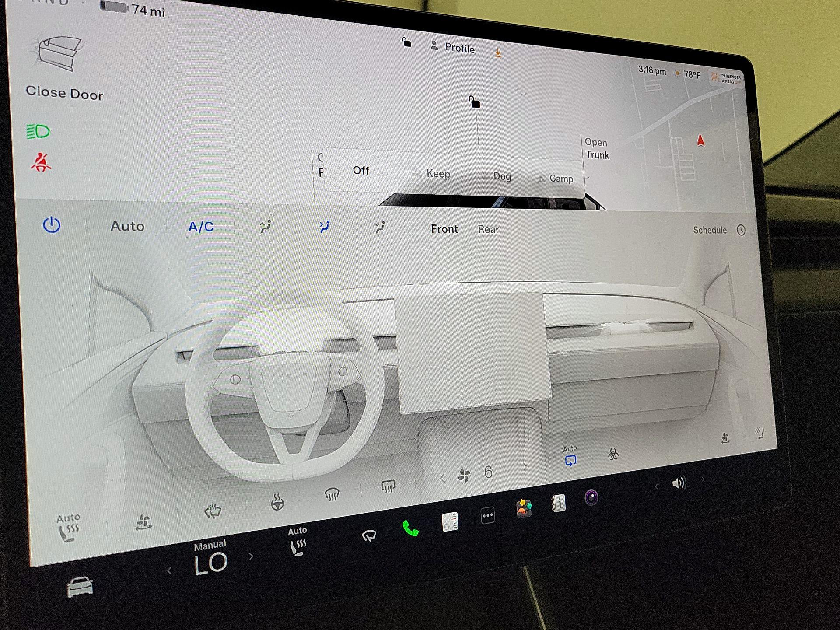Open the purple dashcam camera icon

click(591, 497)
